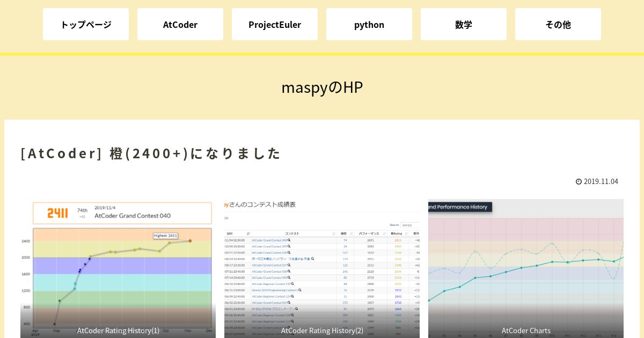The image size is (644, 338).
Task: Open the トップページ navigation item
Action: pyautogui.click(x=86, y=24)
